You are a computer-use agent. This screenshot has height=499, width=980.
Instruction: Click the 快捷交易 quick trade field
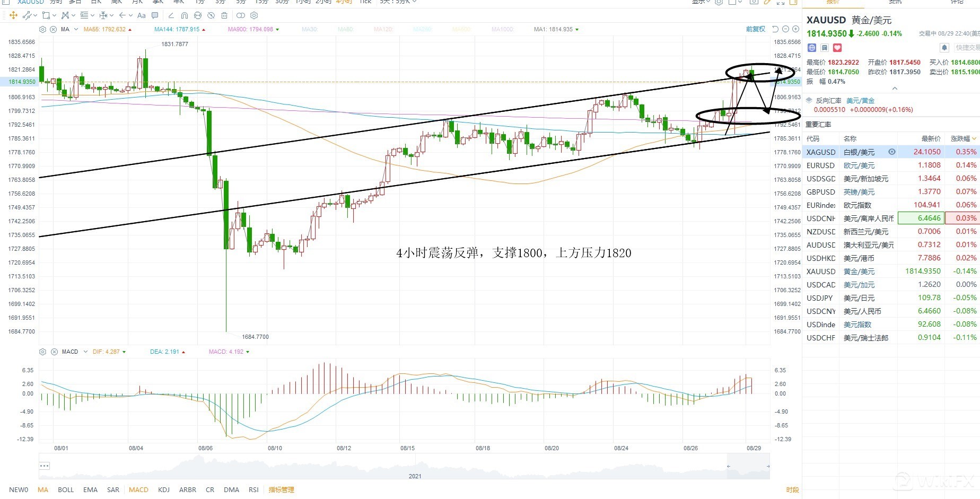[967, 48]
